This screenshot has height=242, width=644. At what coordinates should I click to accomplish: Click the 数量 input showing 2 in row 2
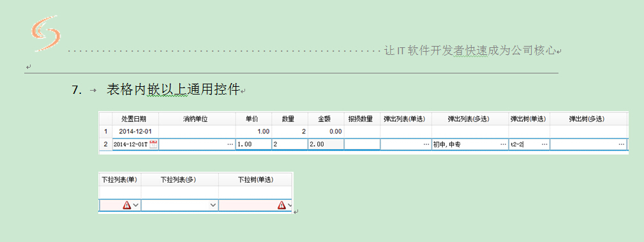(x=290, y=144)
